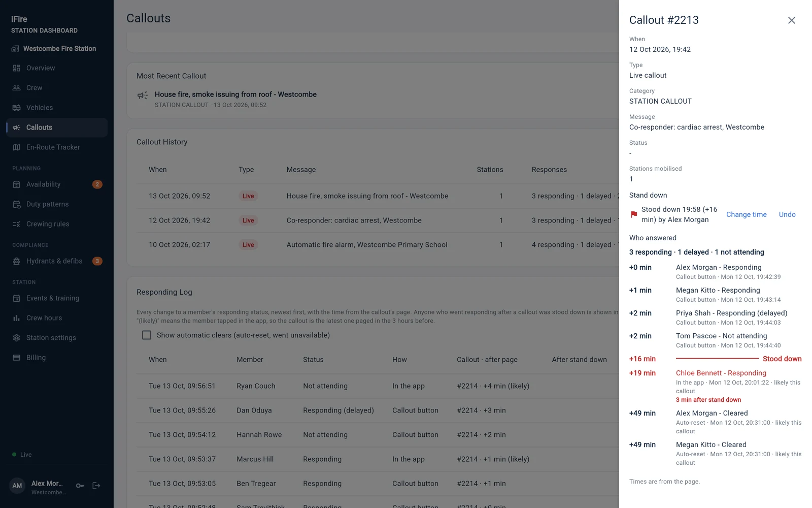Click the red stand down flag icon
Viewport: 812px width, 508px height.
[x=634, y=214]
